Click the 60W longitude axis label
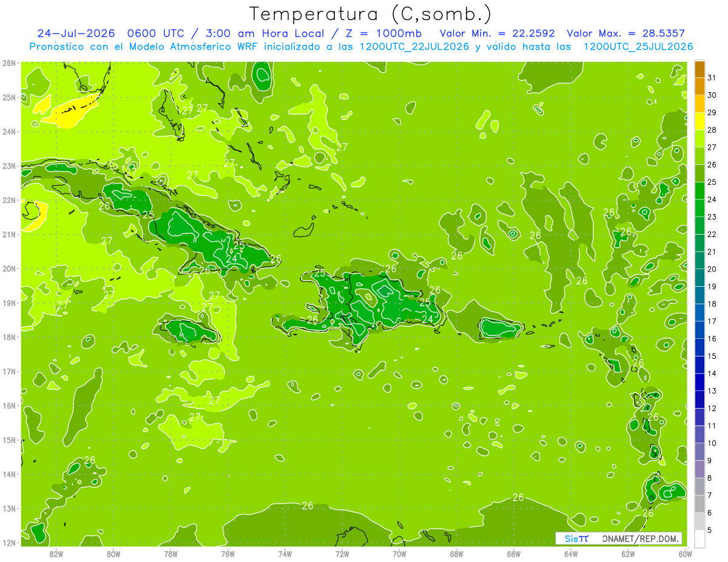Viewport: 728px width, 562px height. (685, 553)
